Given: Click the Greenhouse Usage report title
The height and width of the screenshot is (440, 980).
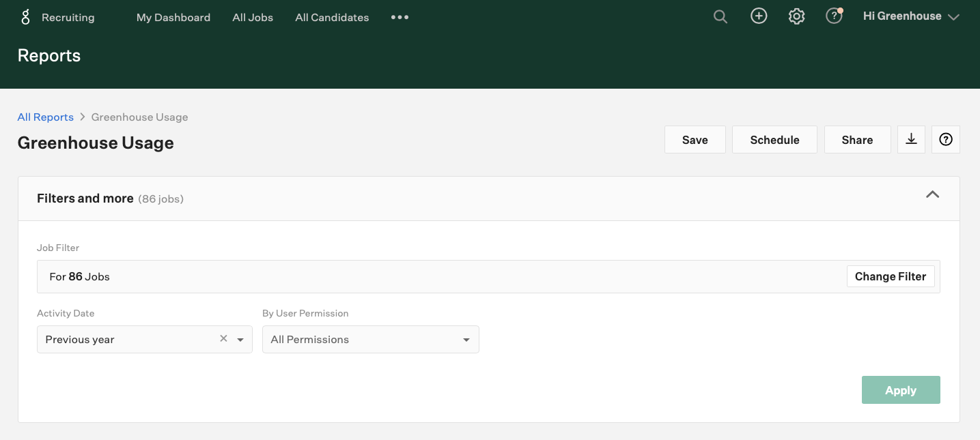Looking at the screenshot, I should click(x=96, y=143).
